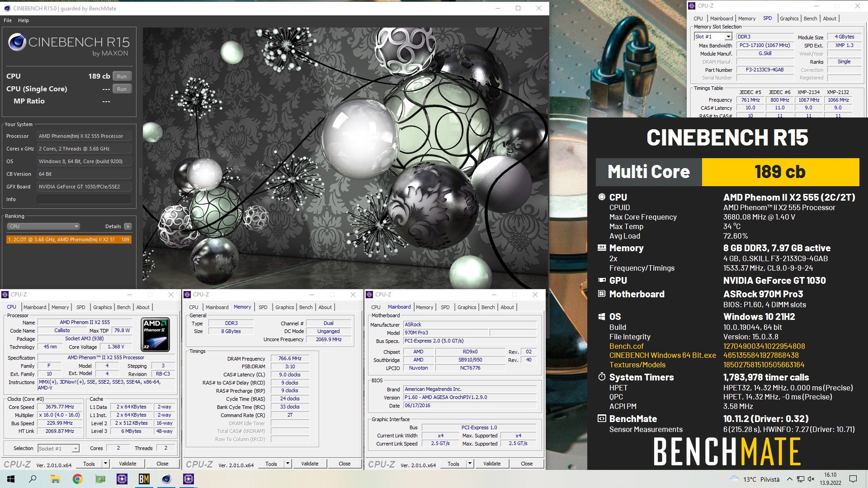
Task: Open BenchMate BM taskbar icon
Action: [x=144, y=479]
